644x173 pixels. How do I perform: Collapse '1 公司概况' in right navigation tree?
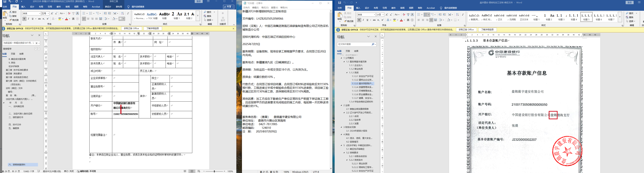tap(342, 58)
